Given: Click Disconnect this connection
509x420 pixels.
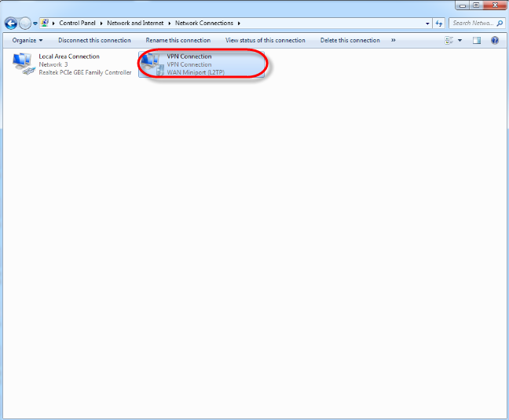Looking at the screenshot, I should click(x=94, y=40).
